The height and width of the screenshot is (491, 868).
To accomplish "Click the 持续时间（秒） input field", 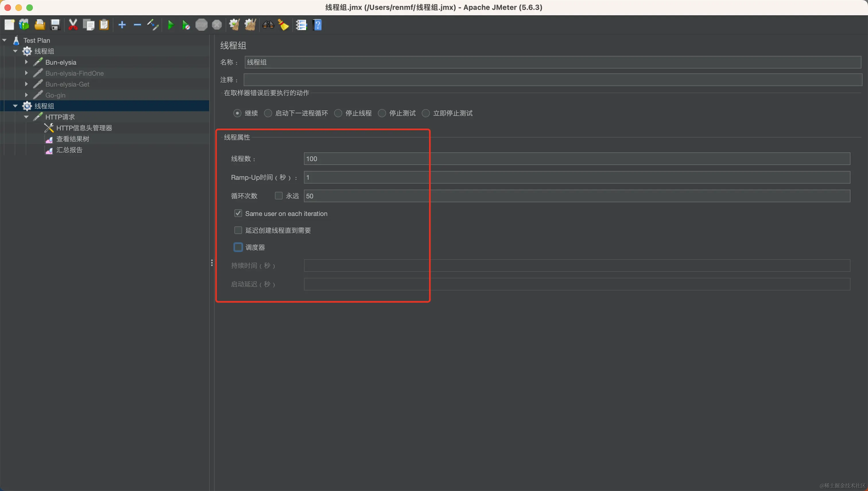I will click(577, 265).
